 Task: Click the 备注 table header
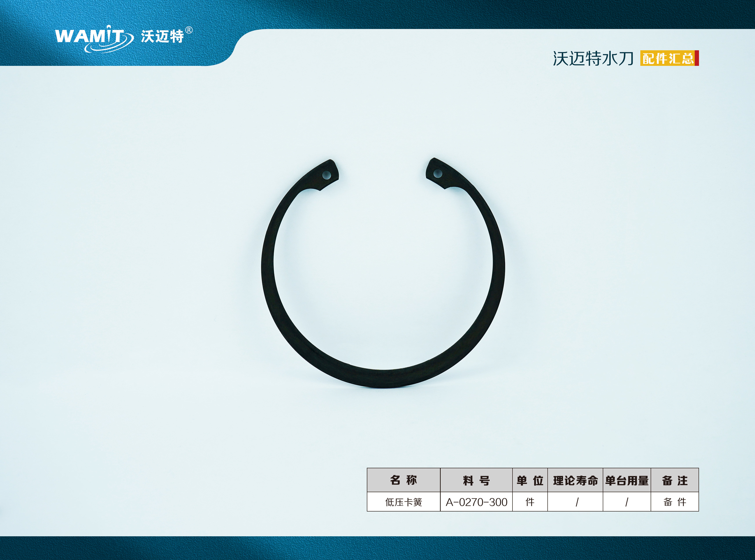[675, 480]
